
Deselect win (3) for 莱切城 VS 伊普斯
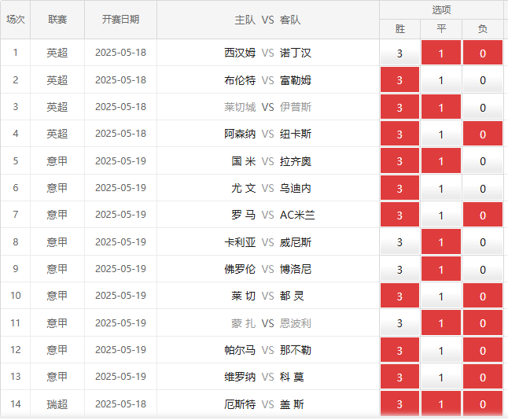[x=399, y=107]
